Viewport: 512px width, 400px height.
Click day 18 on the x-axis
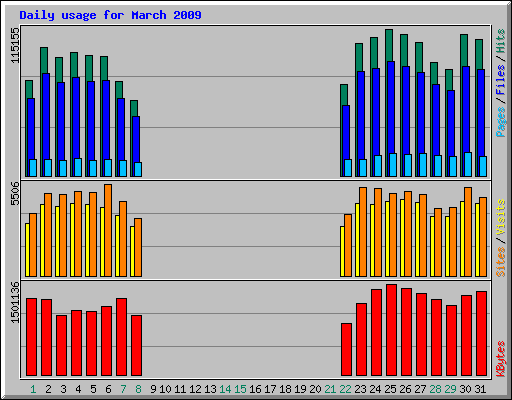[285, 389]
